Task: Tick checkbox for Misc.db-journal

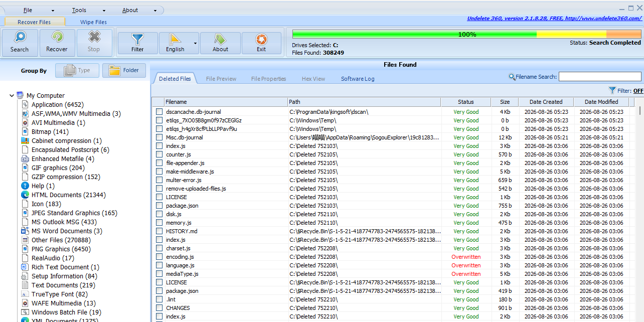Action: [159, 137]
